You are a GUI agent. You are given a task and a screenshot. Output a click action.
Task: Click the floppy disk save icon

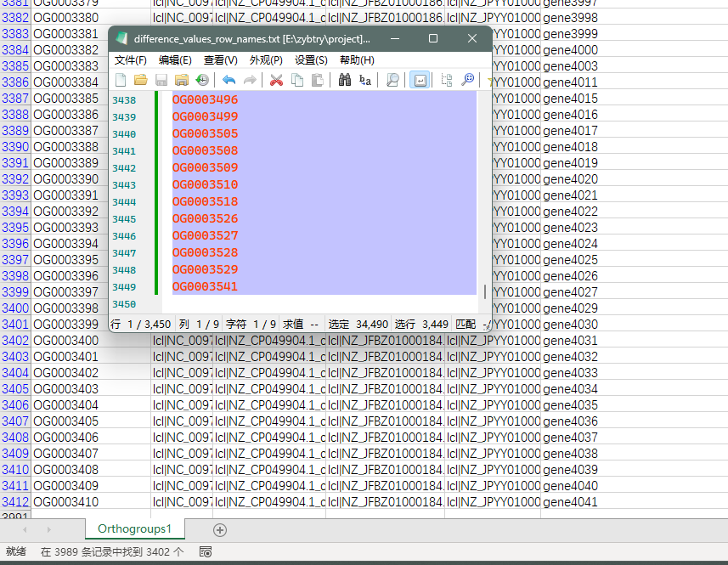161,80
